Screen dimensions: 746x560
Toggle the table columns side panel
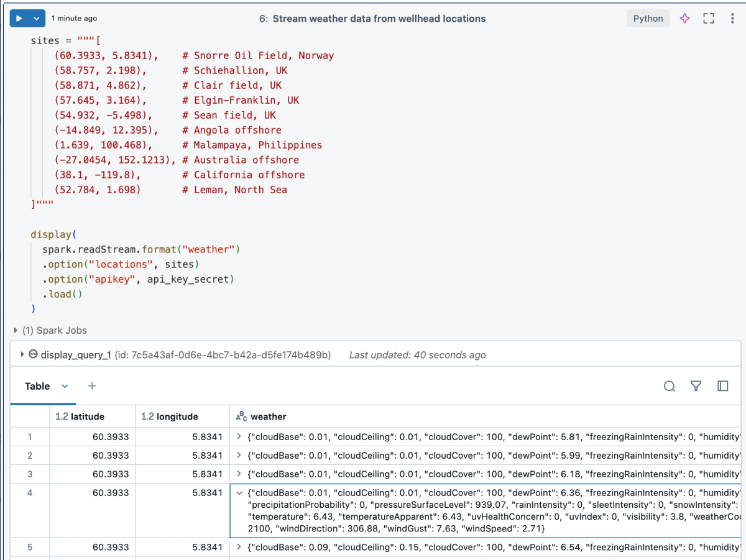tap(722, 387)
